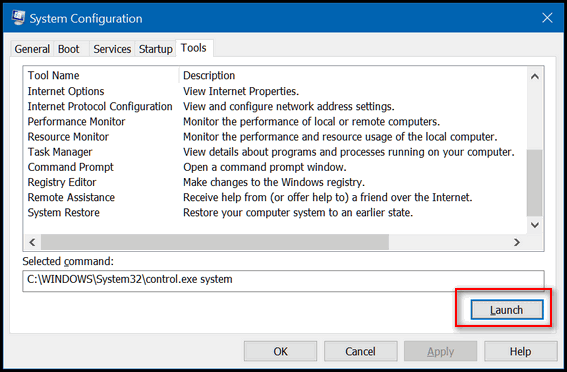The height and width of the screenshot is (372, 567).
Task: Close the System Configuration window
Action: (x=547, y=18)
